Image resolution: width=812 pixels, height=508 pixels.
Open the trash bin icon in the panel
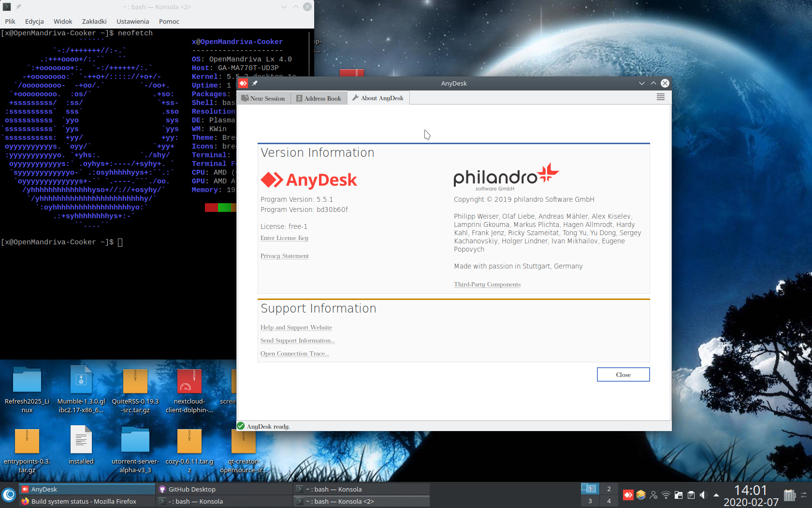point(790,495)
